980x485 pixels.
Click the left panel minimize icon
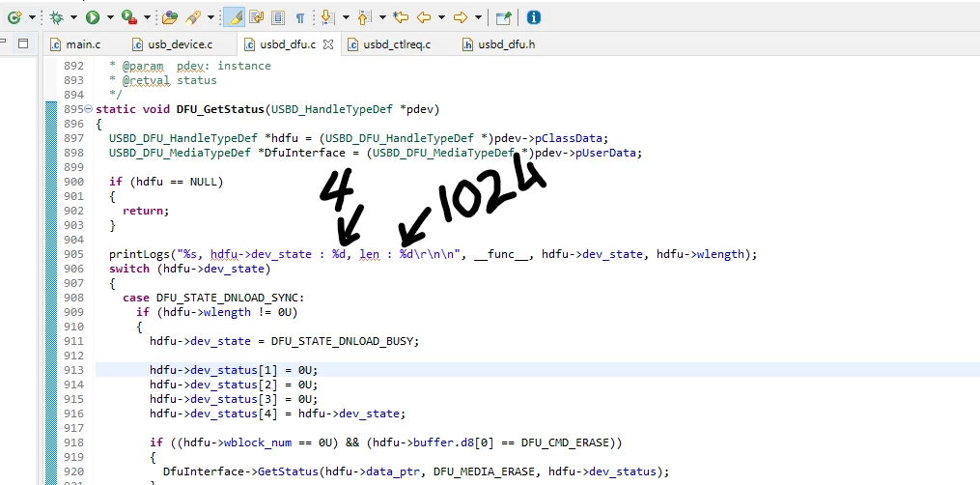point(4,43)
